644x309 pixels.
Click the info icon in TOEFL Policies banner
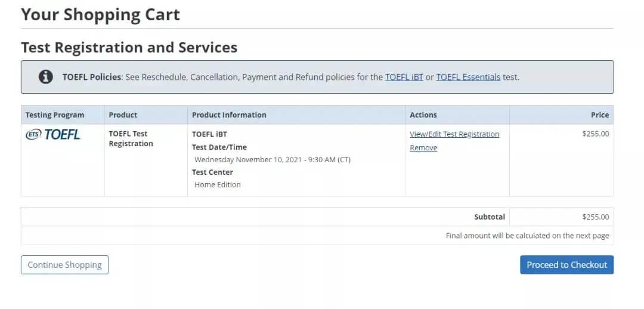(x=45, y=77)
